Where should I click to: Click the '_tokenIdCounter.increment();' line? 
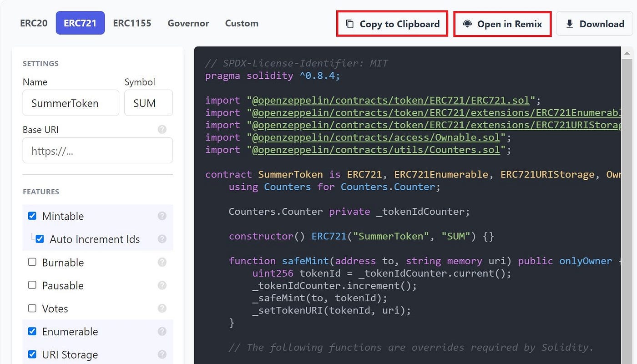point(334,286)
